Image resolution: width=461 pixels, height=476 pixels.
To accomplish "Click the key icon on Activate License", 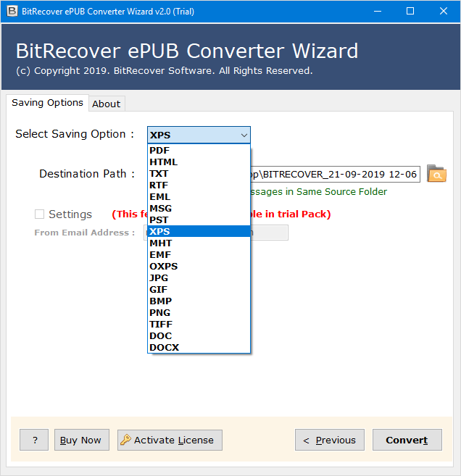I will (x=125, y=440).
